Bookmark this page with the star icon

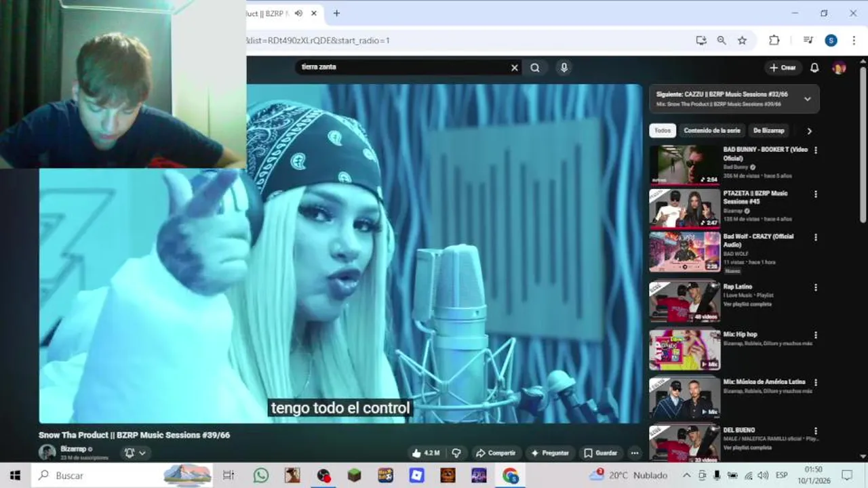click(x=742, y=41)
